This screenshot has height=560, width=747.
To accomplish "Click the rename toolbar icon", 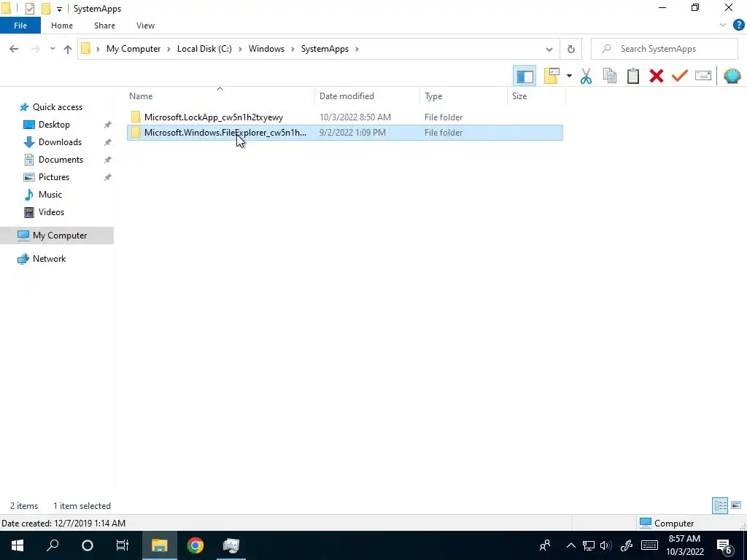I will 703,76.
